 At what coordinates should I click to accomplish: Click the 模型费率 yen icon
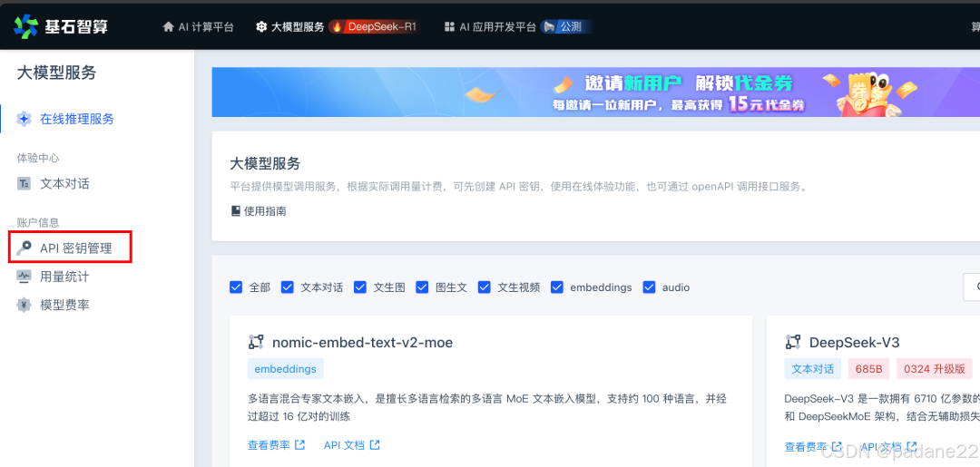(x=24, y=305)
